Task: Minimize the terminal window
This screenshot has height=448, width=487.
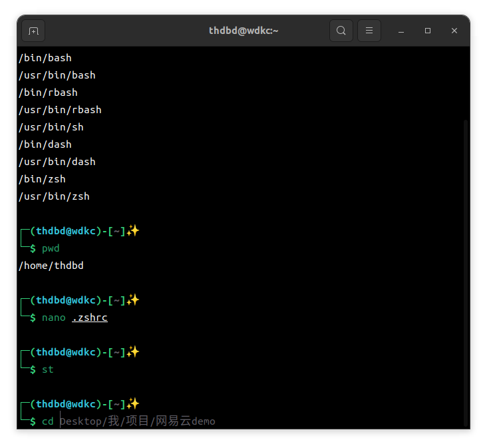Action: pos(401,31)
